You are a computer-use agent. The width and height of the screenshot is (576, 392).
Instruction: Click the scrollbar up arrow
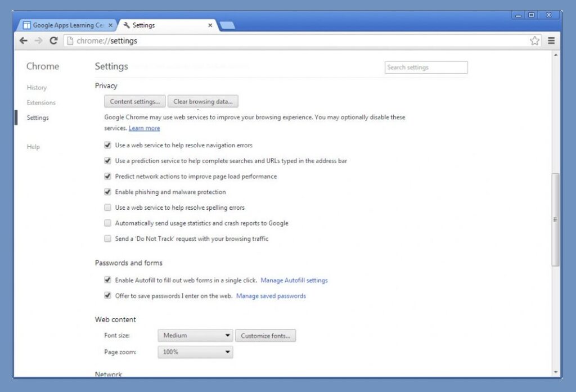pyautogui.click(x=555, y=55)
